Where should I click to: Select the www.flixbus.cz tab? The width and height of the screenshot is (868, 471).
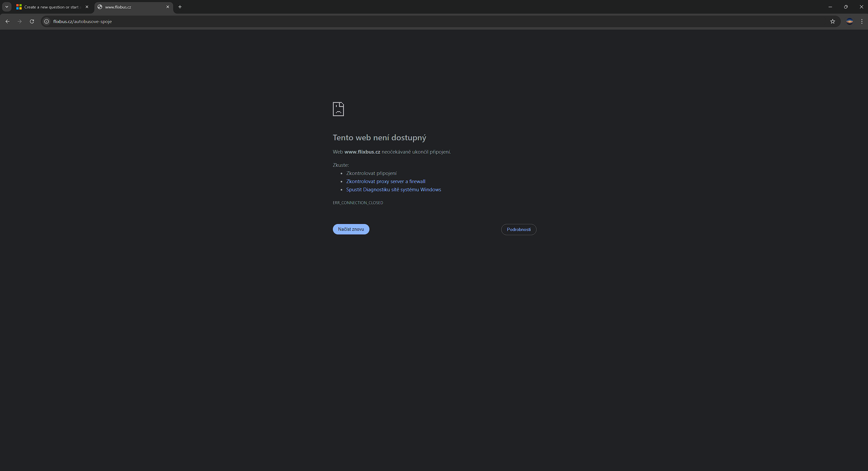pyautogui.click(x=129, y=7)
